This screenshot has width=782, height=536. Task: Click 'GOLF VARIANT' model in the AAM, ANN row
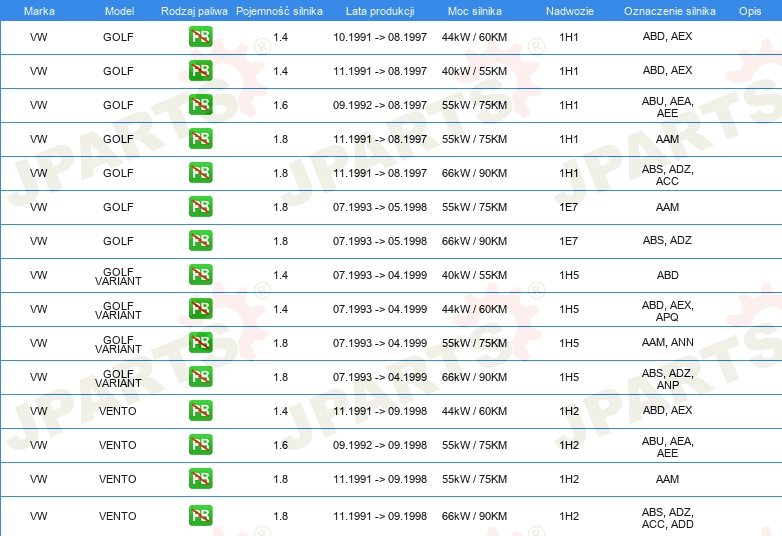[x=118, y=345]
